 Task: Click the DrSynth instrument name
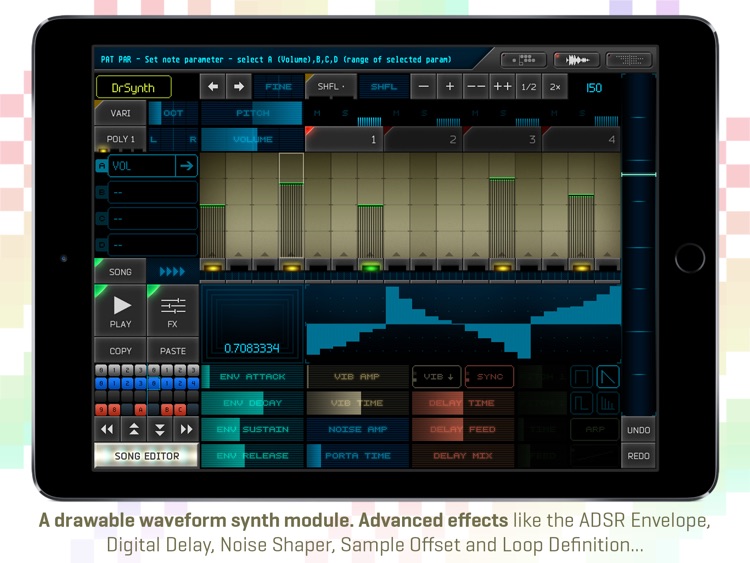pyautogui.click(x=133, y=88)
